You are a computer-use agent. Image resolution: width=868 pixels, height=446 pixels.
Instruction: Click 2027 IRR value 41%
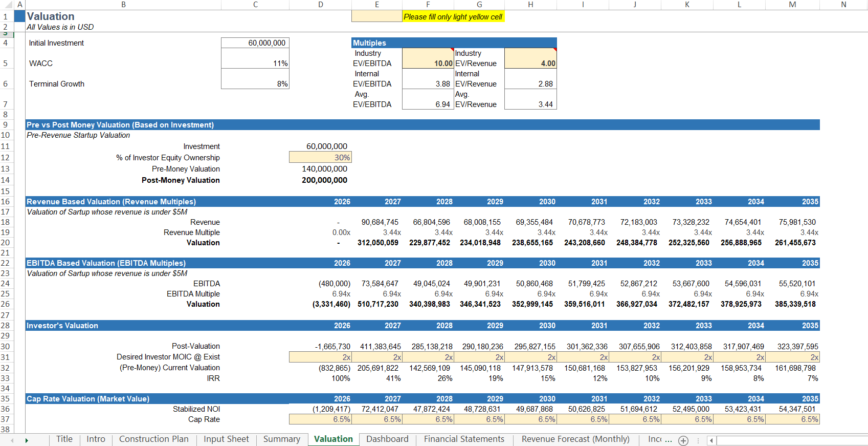tap(393, 378)
